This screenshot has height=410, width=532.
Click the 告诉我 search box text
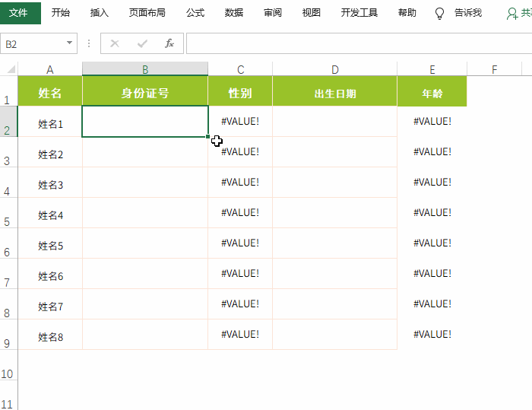[468, 13]
